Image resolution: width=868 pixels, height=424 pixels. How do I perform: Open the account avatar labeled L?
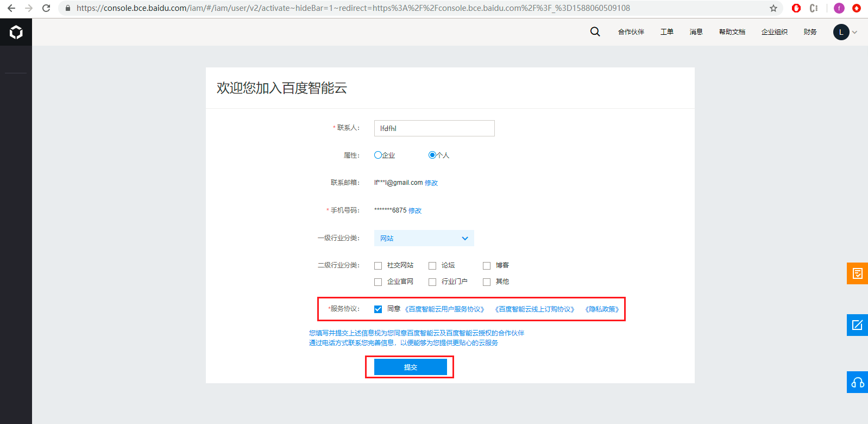(841, 32)
